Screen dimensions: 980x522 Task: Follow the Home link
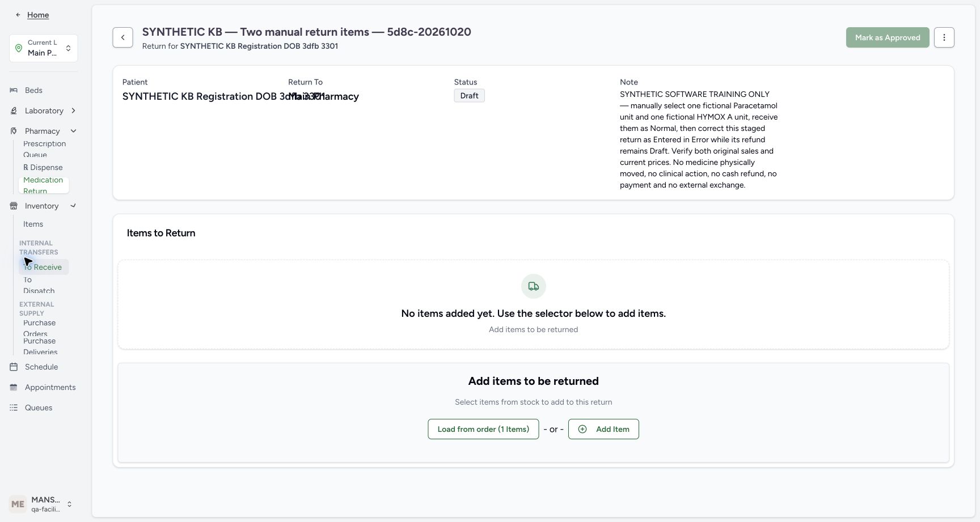[x=38, y=15]
